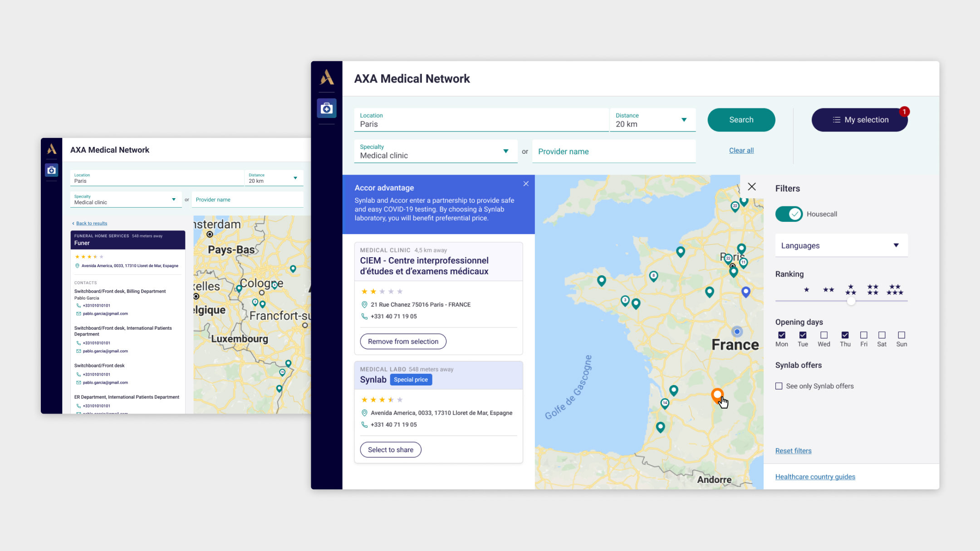Click Back to results in back window
The width and height of the screenshot is (980, 551).
coord(92,224)
